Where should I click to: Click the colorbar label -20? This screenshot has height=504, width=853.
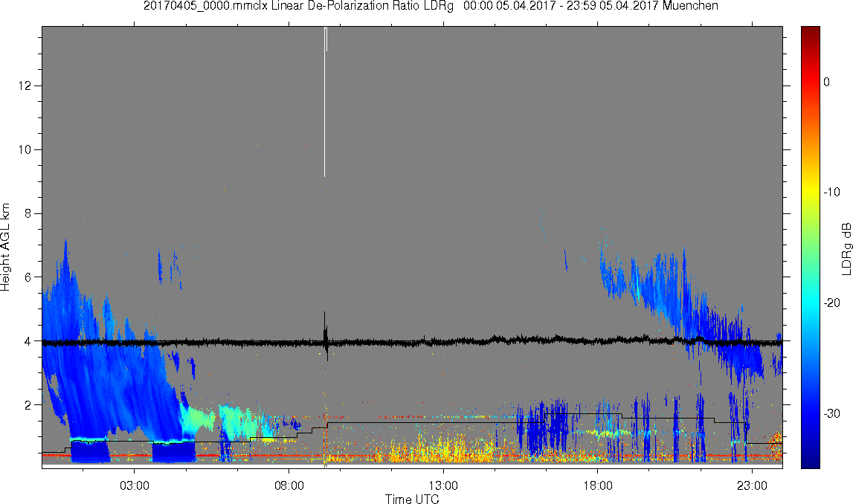click(831, 303)
